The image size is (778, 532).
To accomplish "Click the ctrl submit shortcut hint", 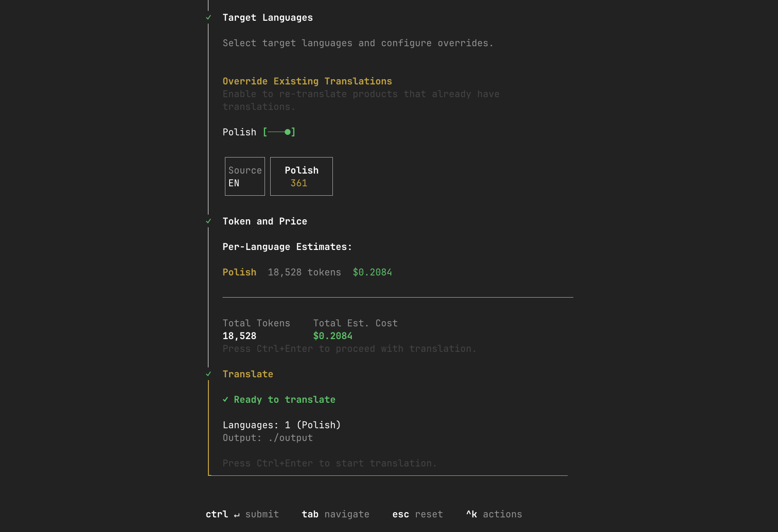I will [242, 514].
